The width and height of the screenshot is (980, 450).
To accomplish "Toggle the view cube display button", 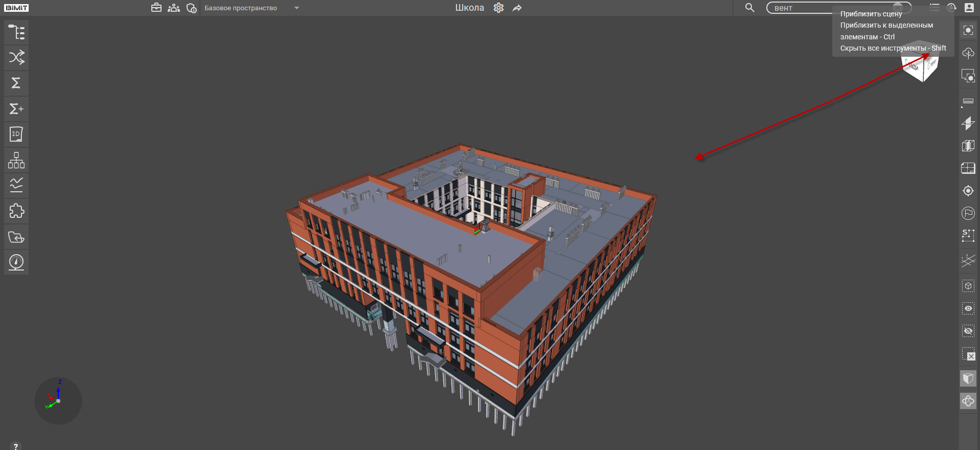I will click(x=968, y=378).
